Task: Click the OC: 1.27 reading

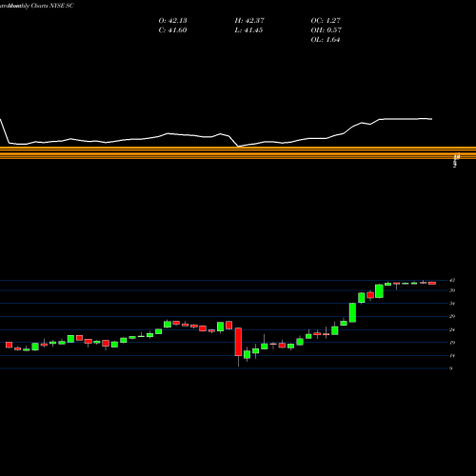Action: tap(326, 21)
